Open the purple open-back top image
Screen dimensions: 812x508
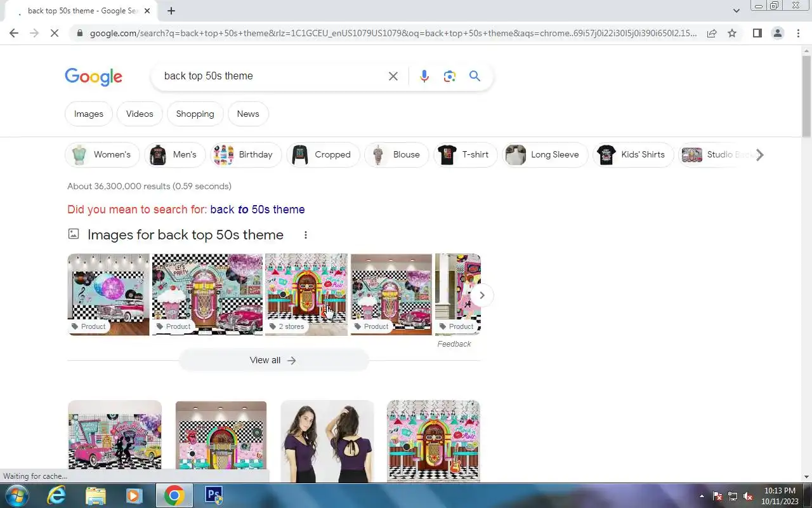click(x=327, y=441)
